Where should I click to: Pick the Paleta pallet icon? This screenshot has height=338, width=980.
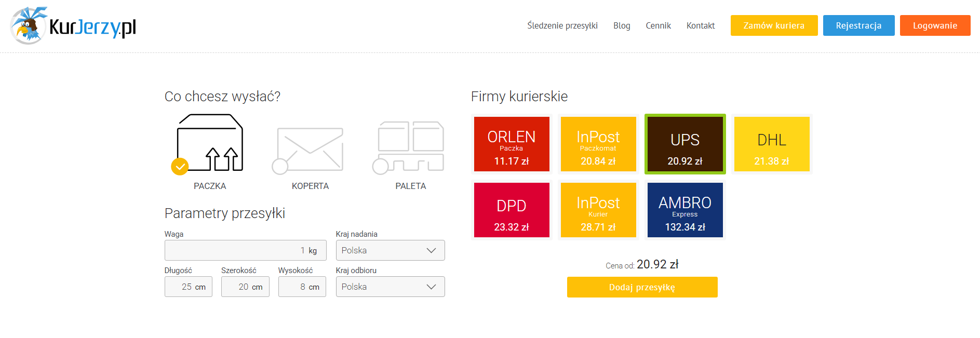pos(410,146)
